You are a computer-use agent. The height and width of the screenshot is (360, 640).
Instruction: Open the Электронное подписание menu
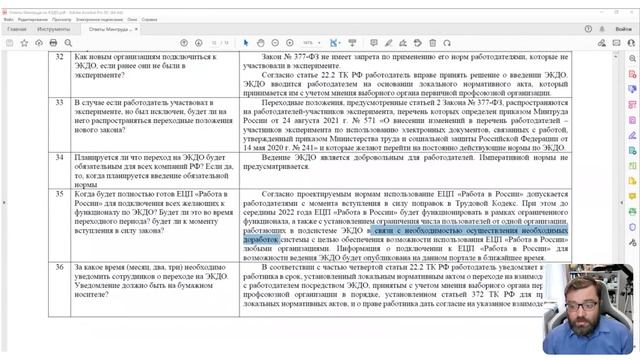99,19
